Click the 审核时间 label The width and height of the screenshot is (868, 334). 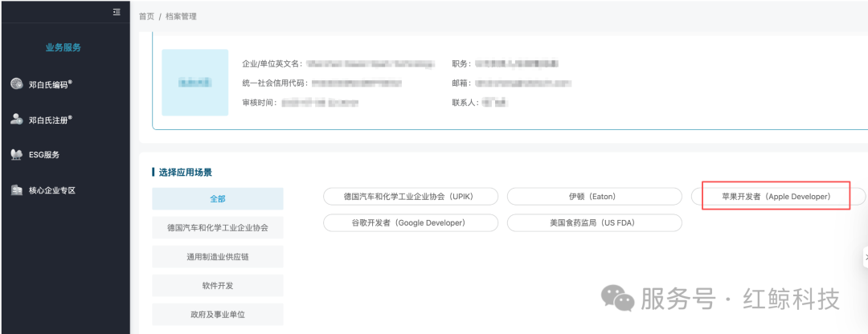point(260,103)
